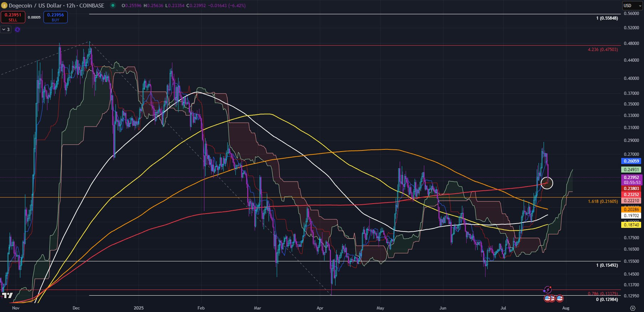Screen dimensions: 644x312
Task: Collapse the indicator legend showing 3
Action: coord(6,30)
